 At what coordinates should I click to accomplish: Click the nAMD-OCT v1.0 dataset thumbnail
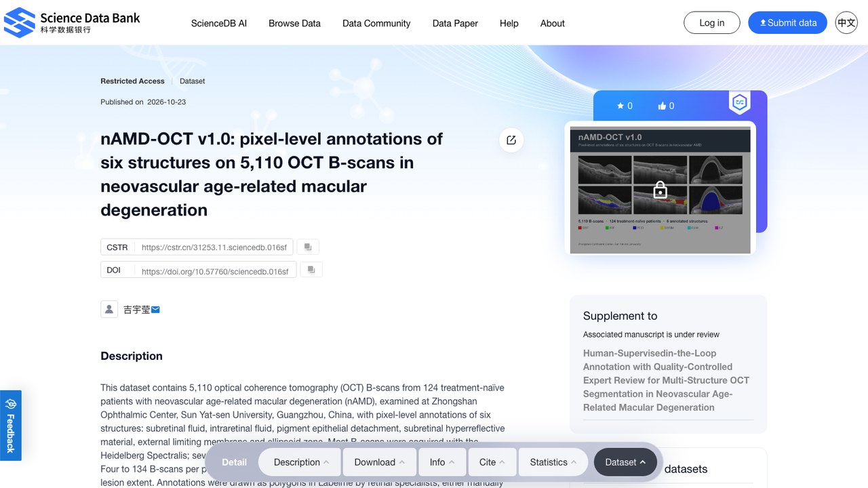pyautogui.click(x=660, y=190)
